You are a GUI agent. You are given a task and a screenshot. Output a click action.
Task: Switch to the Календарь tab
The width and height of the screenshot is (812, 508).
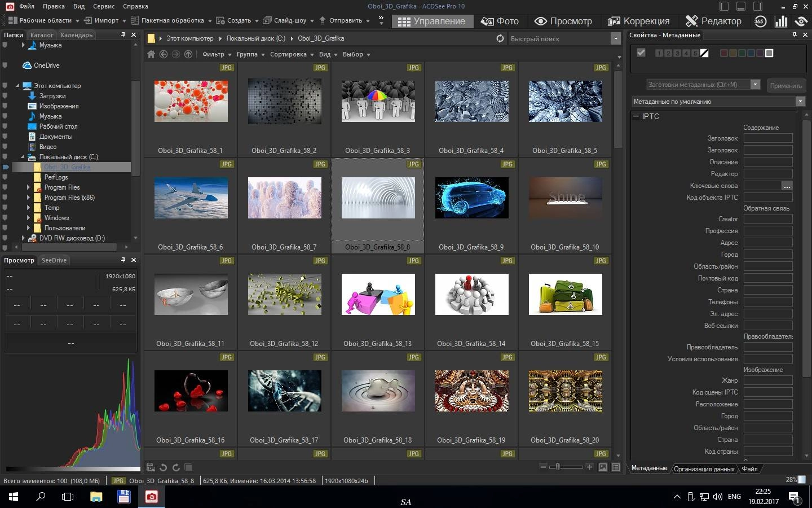point(77,35)
